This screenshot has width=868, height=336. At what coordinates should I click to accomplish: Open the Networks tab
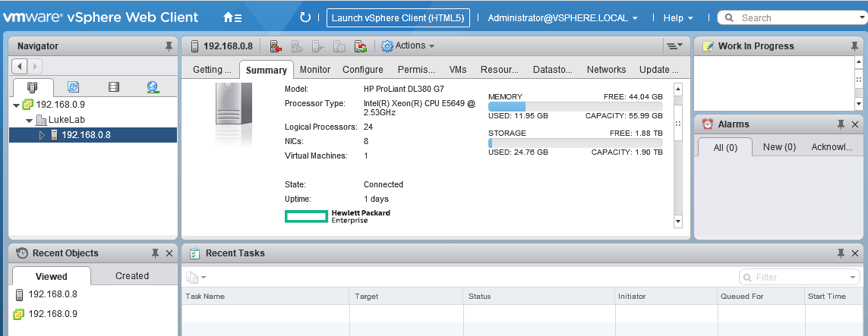click(606, 70)
